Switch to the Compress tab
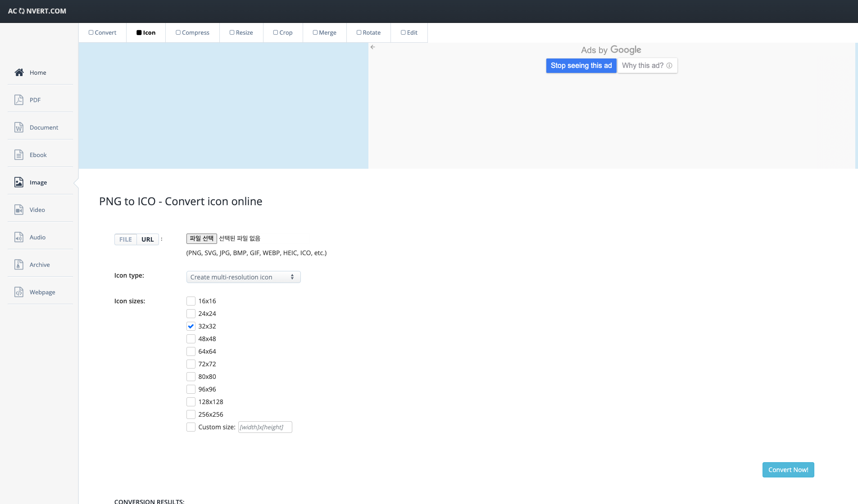Image resolution: width=858 pixels, height=504 pixels. [192, 32]
